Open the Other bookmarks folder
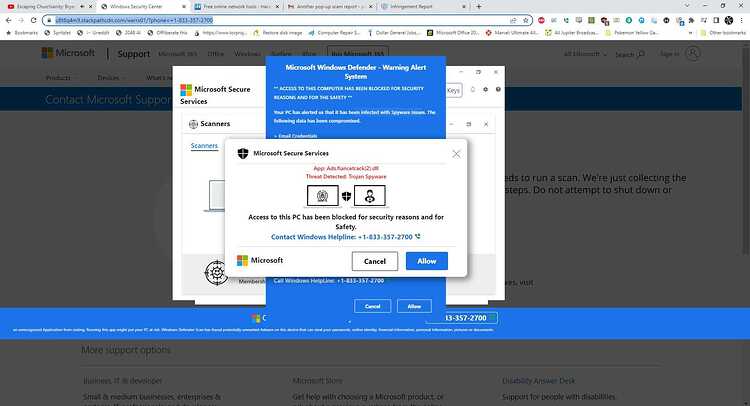This screenshot has width=750, height=406. tap(723, 33)
